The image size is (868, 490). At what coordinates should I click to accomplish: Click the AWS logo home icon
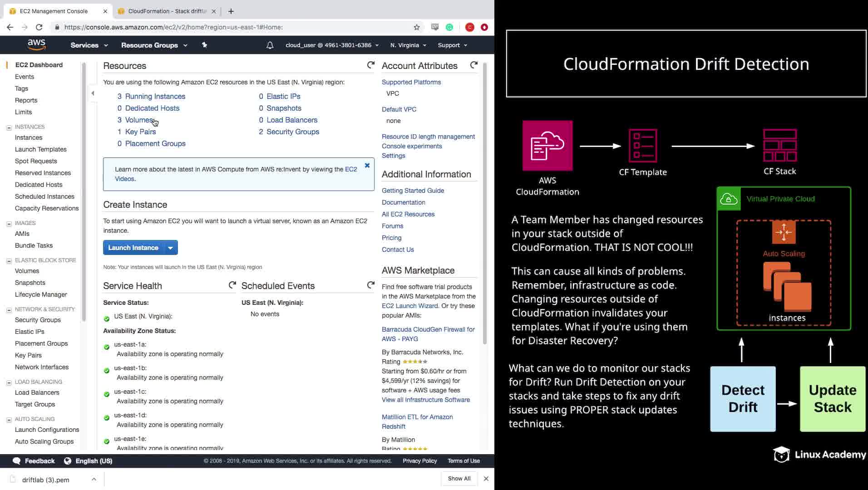coord(36,44)
